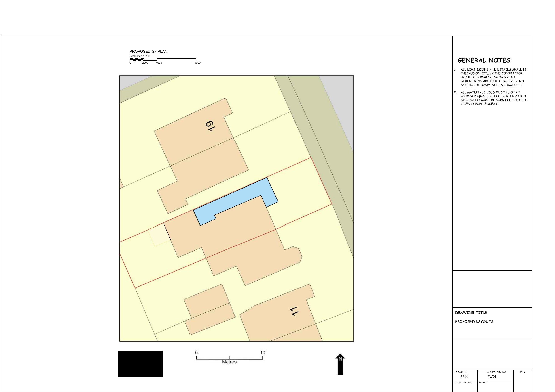Viewport: 555px width, 392px height.
Task: Click the GENERAL NOTES heading
Action: coord(484,60)
